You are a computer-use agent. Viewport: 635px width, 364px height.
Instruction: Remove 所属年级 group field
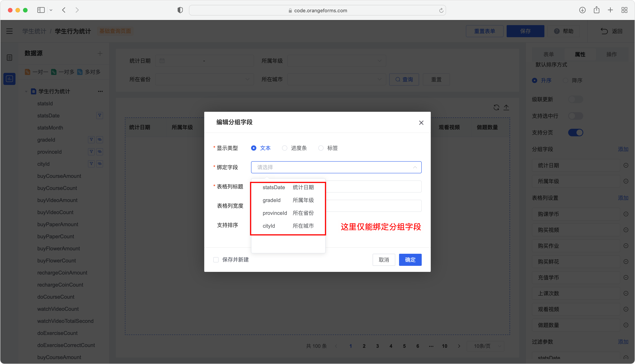tap(626, 181)
